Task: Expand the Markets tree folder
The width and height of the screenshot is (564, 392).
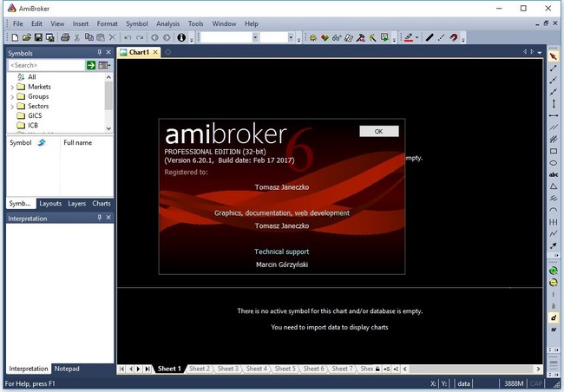Action: (12, 87)
